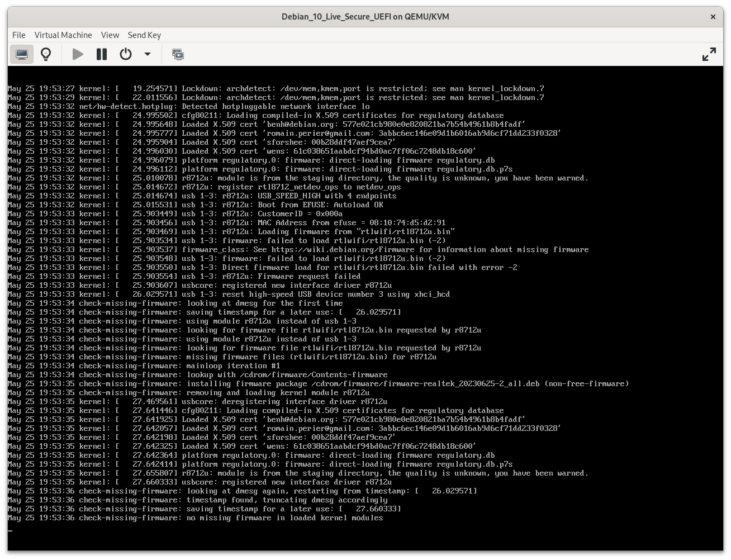Show virtual hardware details lightbulb icon
Image resolution: width=731 pixels, height=560 pixels.
pyautogui.click(x=46, y=54)
